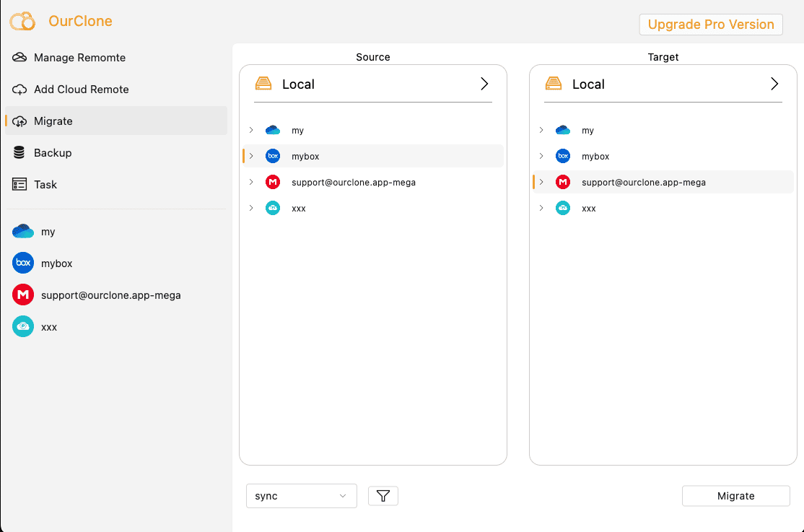Click the OneDrive icon for 'my' in sidebar
Viewport: 804px width, 532px height.
[23, 232]
